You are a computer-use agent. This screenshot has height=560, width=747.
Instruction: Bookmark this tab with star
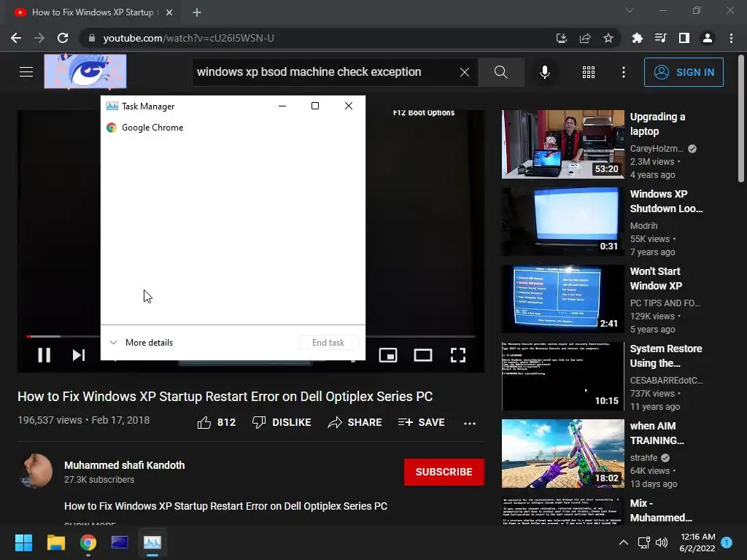pos(608,38)
